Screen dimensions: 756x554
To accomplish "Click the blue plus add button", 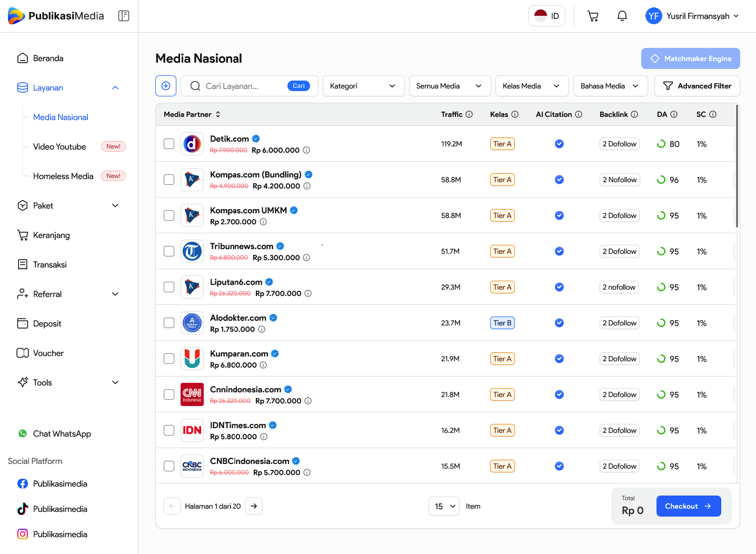I will pos(166,86).
